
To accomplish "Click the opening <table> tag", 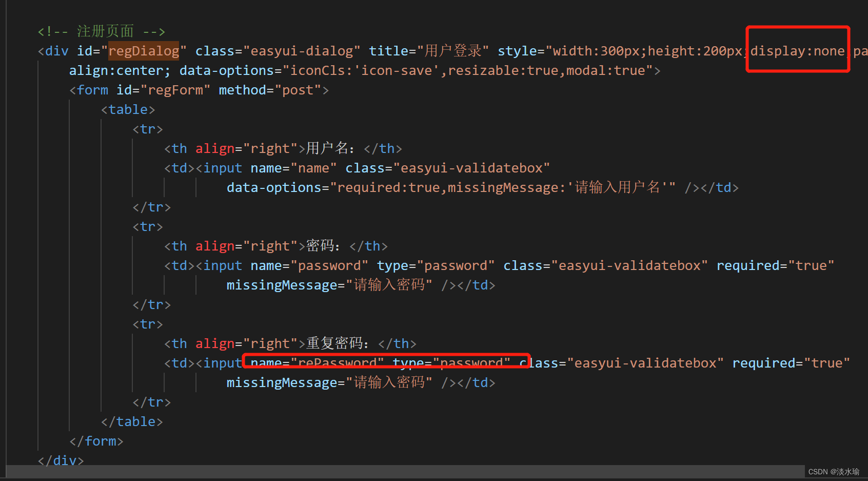I will point(128,109).
